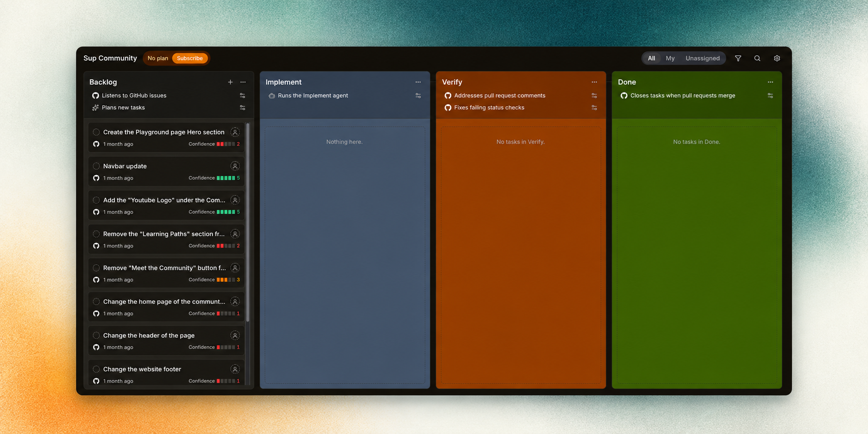Image resolution: width=868 pixels, height=434 pixels.
Task: Click GitHub icon on 'Navbar update' card
Action: click(96, 178)
